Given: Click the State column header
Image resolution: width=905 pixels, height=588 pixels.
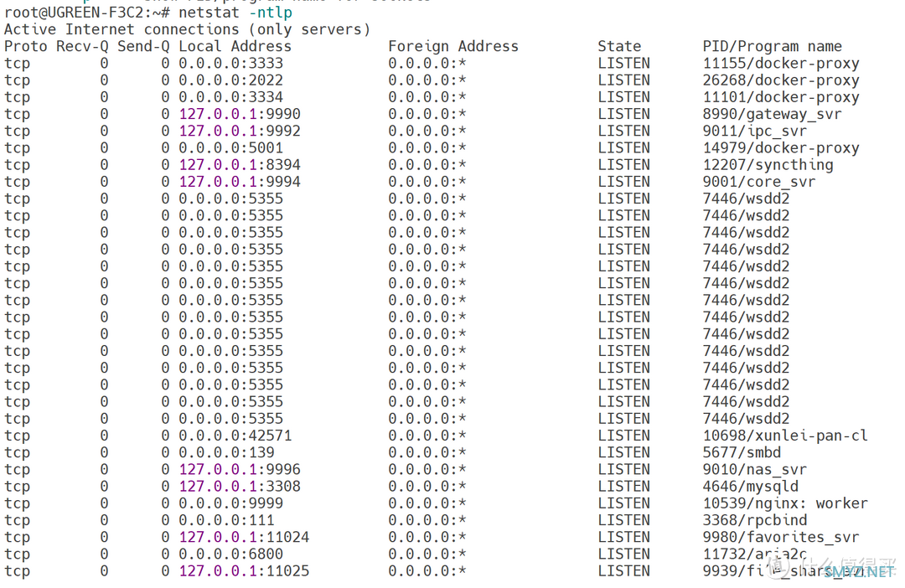Looking at the screenshot, I should pos(619,46).
